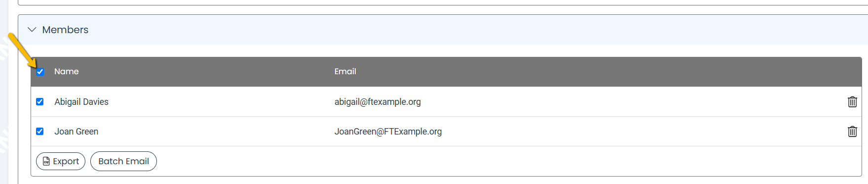
Task: Click the Joan Green name
Action: pos(76,132)
